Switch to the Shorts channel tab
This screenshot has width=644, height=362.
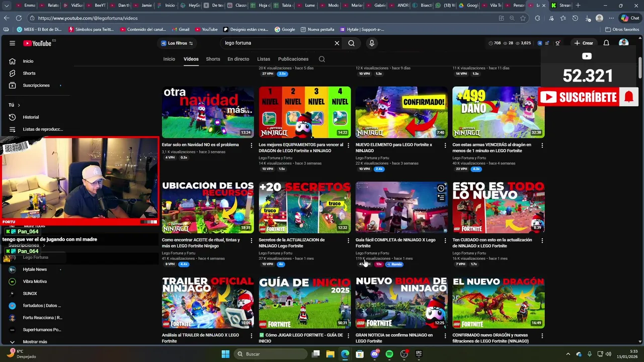tap(213, 59)
